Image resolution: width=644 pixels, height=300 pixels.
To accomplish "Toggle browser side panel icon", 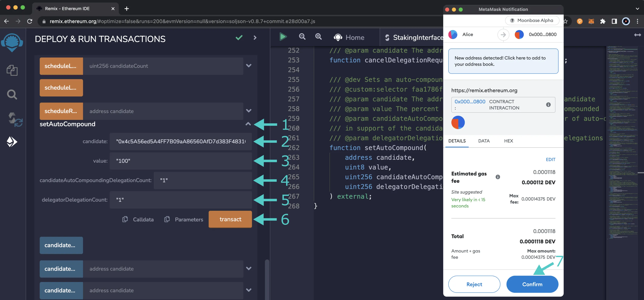I will (614, 21).
